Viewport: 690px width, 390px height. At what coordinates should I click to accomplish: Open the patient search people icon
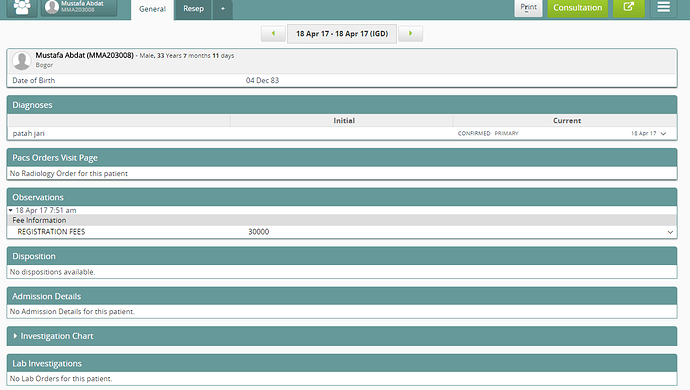tap(22, 7)
